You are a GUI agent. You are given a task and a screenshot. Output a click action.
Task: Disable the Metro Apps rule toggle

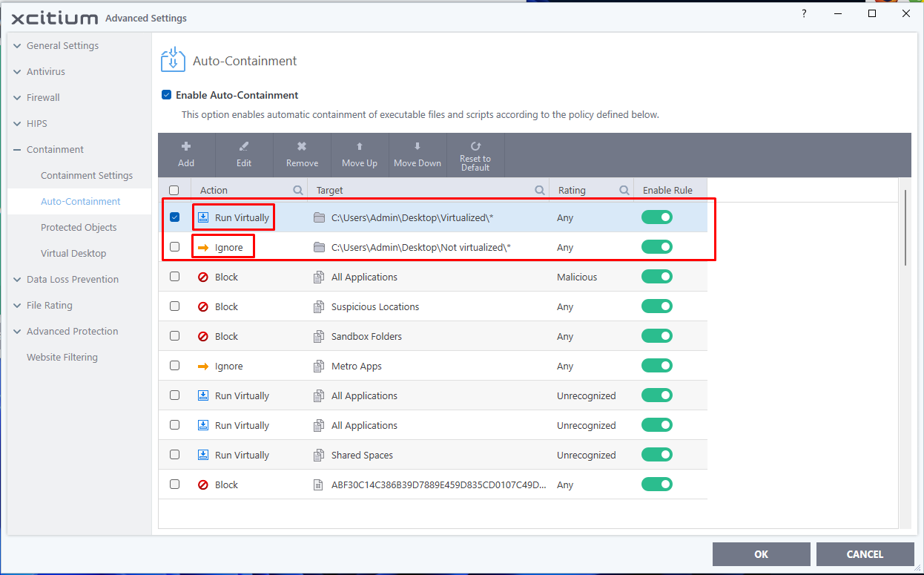pos(657,366)
